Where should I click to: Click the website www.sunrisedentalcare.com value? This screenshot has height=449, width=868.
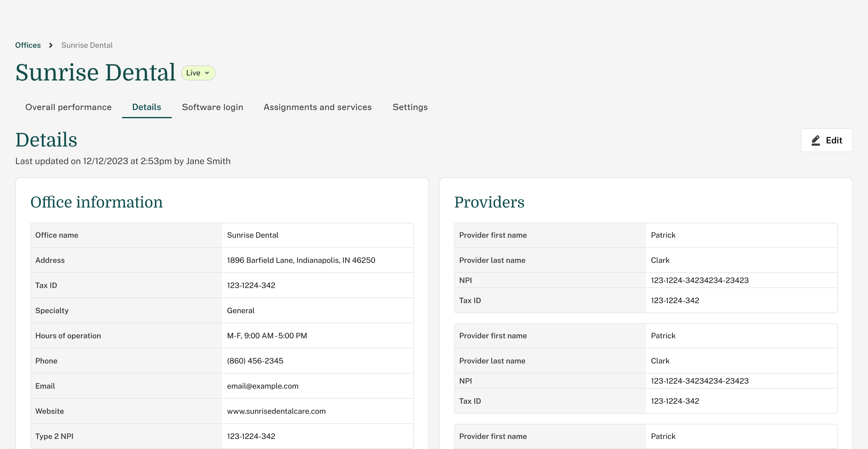pyautogui.click(x=276, y=411)
